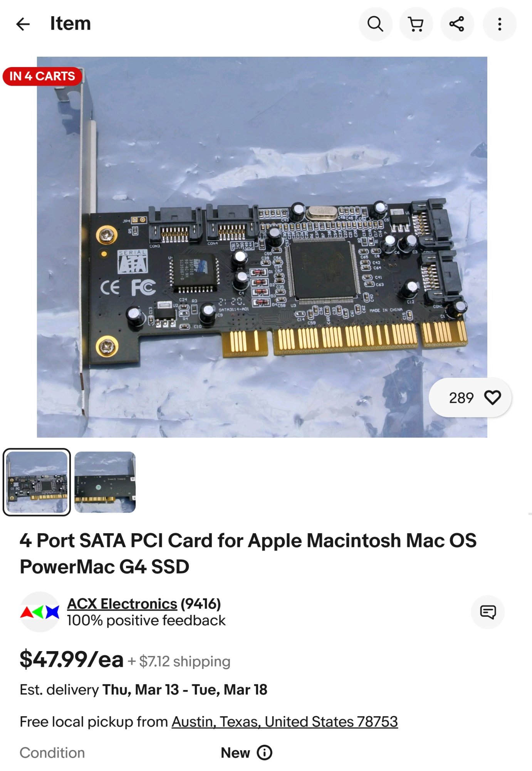
Task: Tap the $47.99/ea price
Action: click(x=72, y=660)
